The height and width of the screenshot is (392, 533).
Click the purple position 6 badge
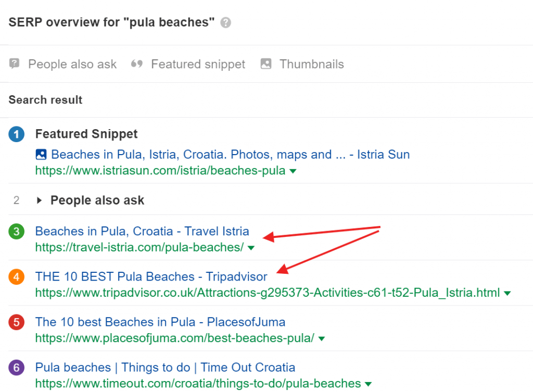pos(17,368)
